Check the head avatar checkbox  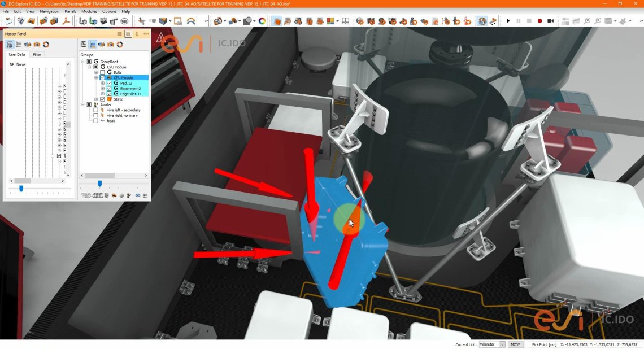pos(95,121)
